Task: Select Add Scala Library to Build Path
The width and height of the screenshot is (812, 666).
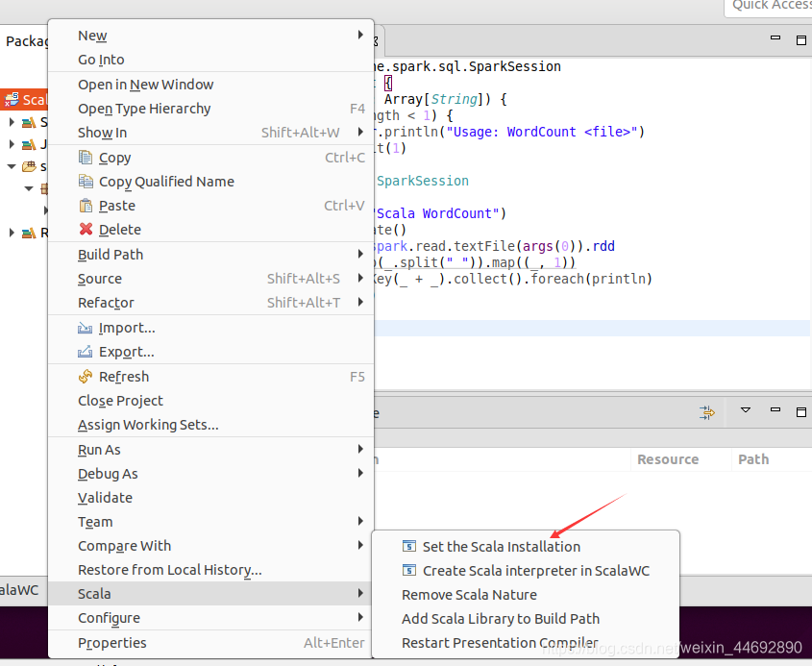Action: (526, 618)
